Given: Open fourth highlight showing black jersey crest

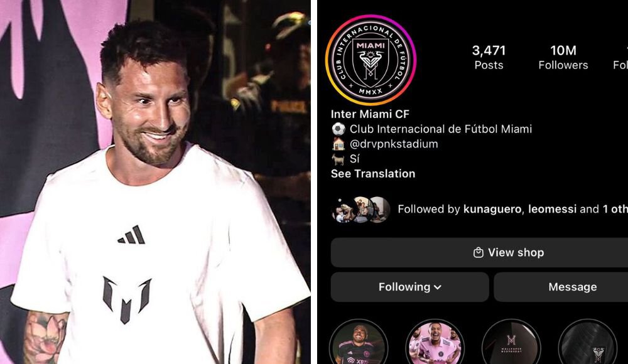Looking at the screenshot, I should pyautogui.click(x=588, y=343).
